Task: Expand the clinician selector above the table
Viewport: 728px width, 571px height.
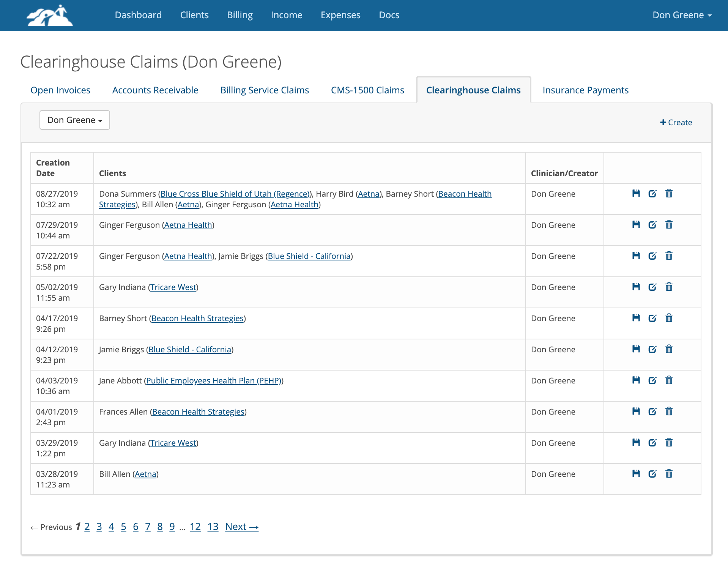Action: click(x=74, y=120)
